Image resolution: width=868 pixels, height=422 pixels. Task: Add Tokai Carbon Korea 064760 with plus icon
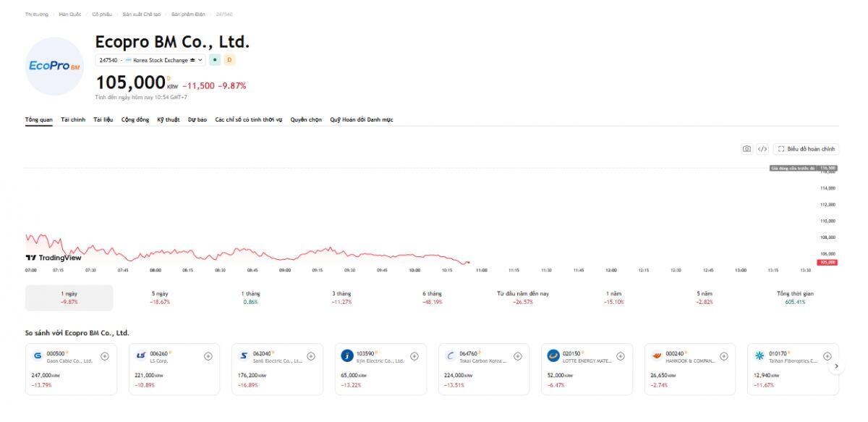(518, 356)
